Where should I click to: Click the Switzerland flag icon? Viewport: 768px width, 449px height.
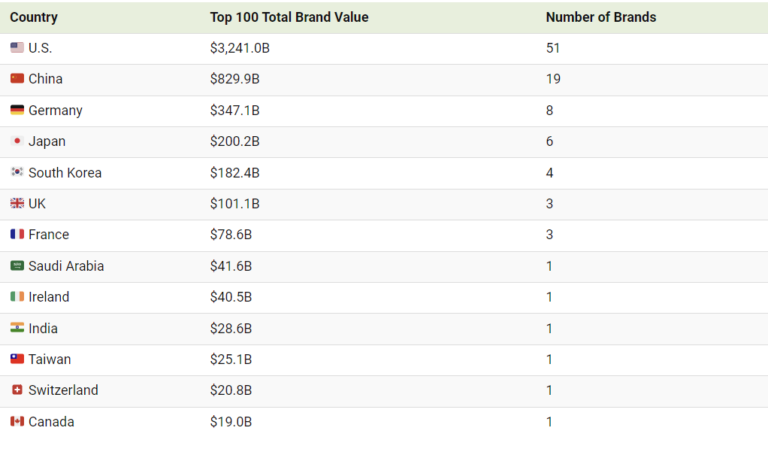tap(17, 390)
